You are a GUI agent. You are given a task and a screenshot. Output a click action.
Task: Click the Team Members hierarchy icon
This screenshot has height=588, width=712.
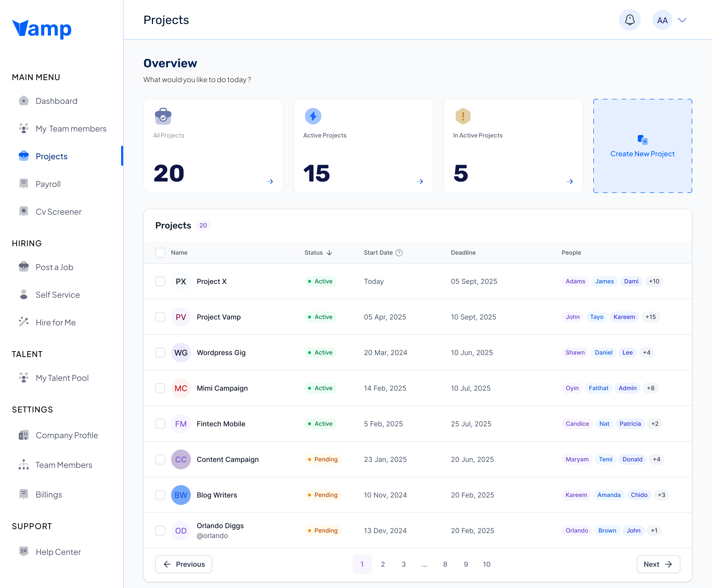coord(24,465)
